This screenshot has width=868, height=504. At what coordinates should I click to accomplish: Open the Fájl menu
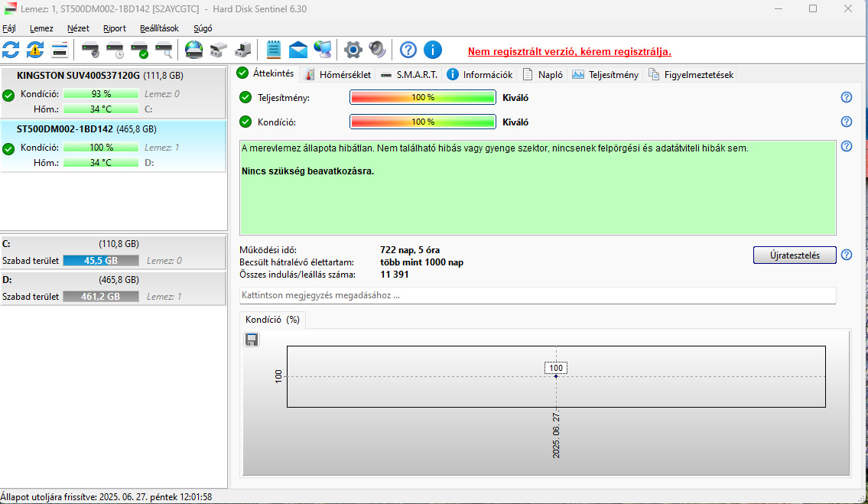pyautogui.click(x=9, y=28)
